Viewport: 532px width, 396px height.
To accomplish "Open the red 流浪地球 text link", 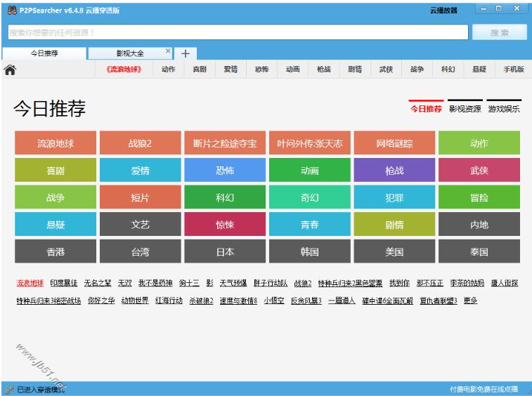I will coord(30,283).
